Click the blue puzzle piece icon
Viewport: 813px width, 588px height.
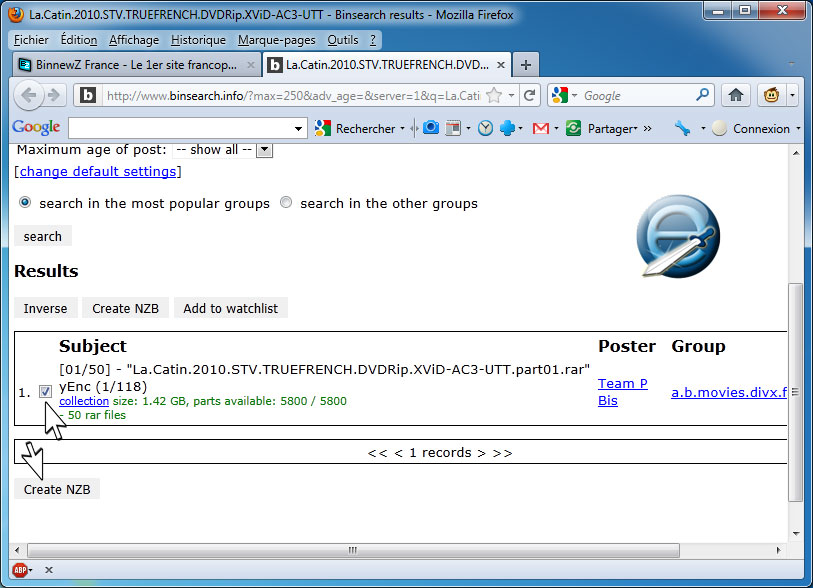(x=507, y=128)
